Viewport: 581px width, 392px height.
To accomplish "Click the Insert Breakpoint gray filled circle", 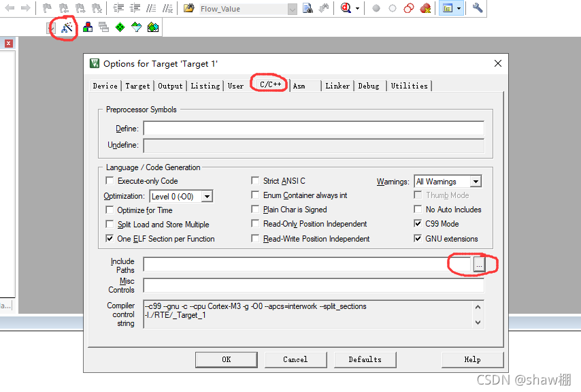I will [x=376, y=8].
